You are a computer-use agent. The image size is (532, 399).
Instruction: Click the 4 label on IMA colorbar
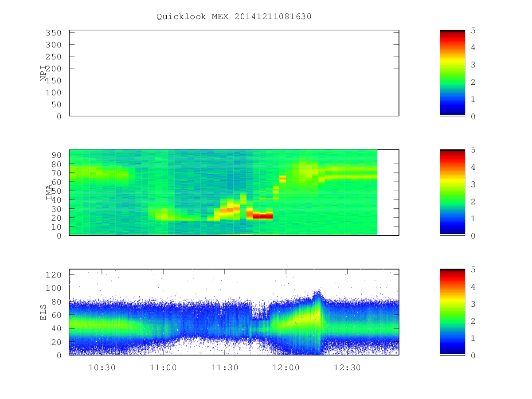coord(473,168)
